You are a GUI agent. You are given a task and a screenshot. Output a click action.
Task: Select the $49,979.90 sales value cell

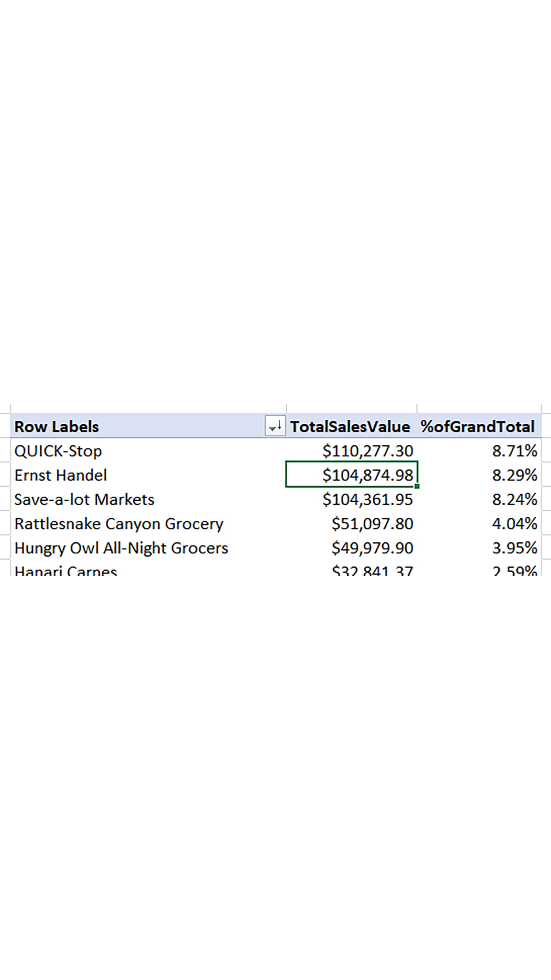pyautogui.click(x=372, y=548)
